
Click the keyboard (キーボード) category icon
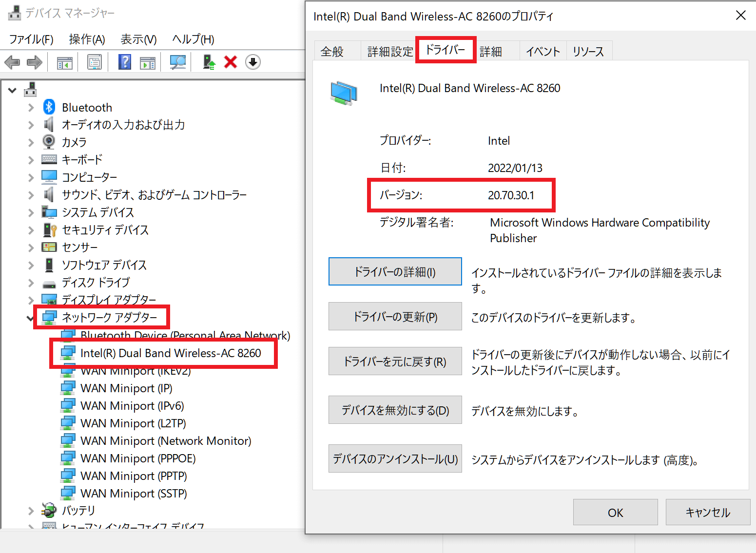coord(49,159)
